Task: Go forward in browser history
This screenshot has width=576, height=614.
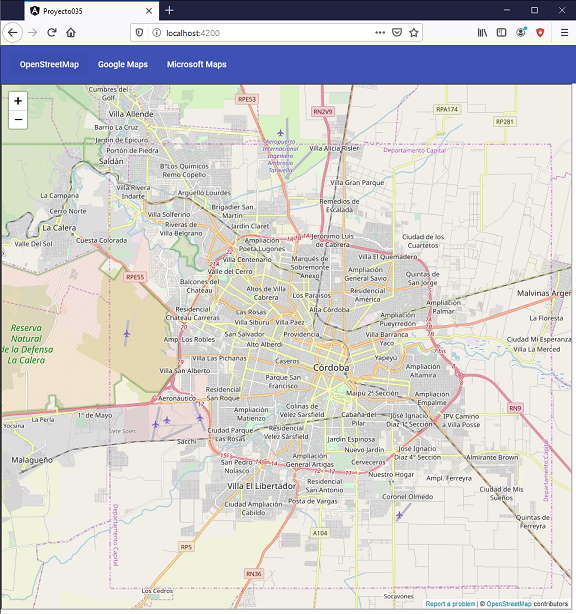Action: [x=33, y=33]
